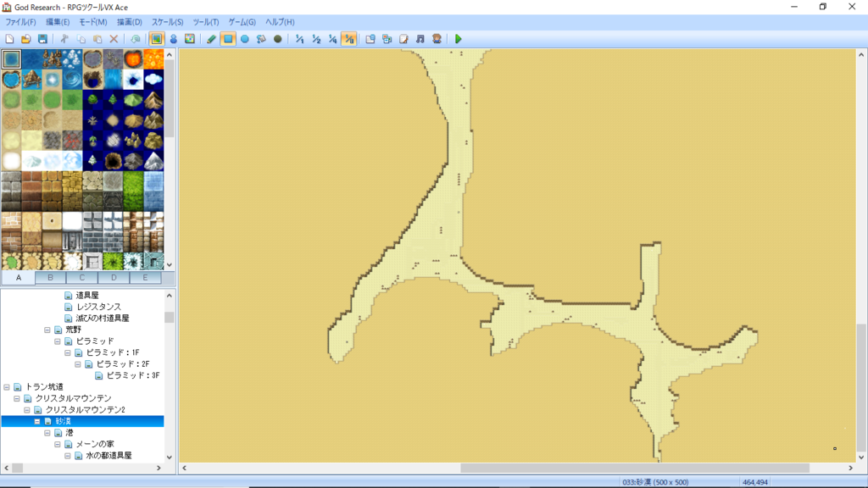Pick the white cloud tile in palette

tap(154, 79)
